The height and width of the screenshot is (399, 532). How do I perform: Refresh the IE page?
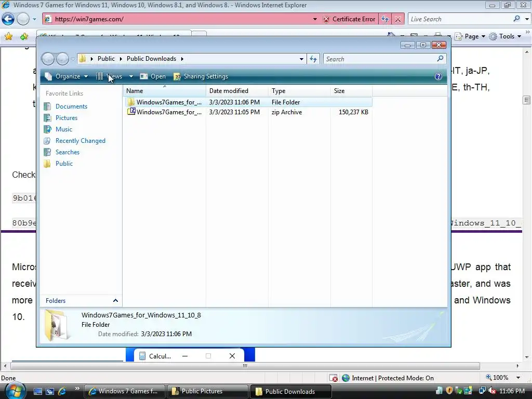pos(385,19)
